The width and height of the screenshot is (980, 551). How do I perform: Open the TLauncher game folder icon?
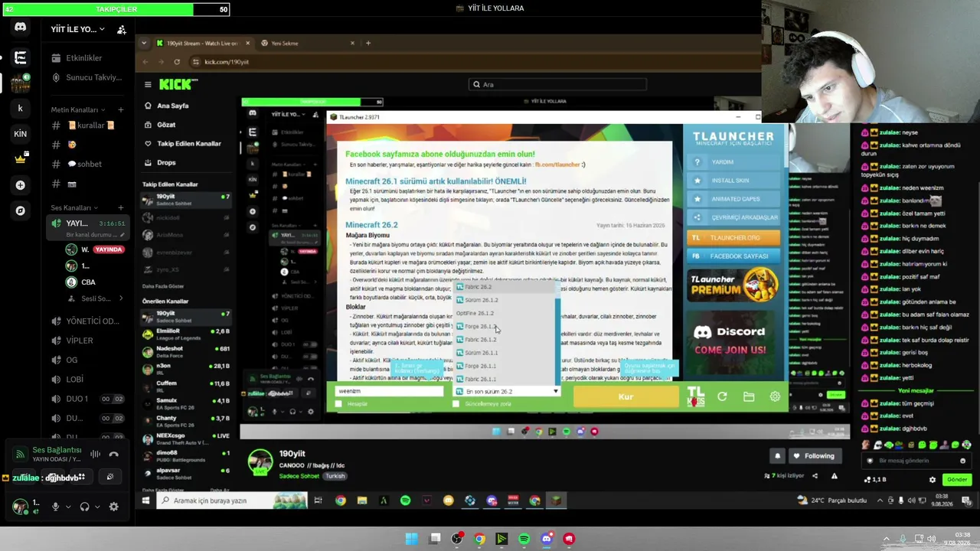pyautogui.click(x=749, y=396)
